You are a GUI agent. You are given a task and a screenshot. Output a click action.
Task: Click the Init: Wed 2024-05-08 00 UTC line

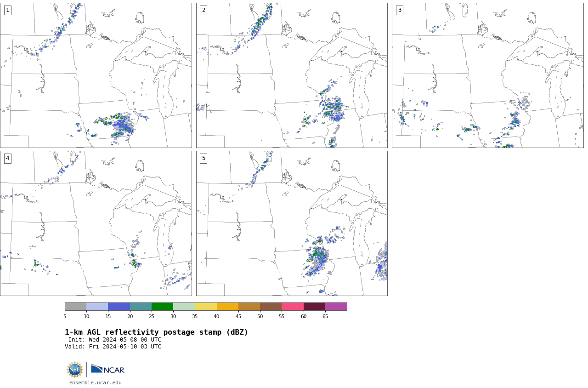point(115,340)
